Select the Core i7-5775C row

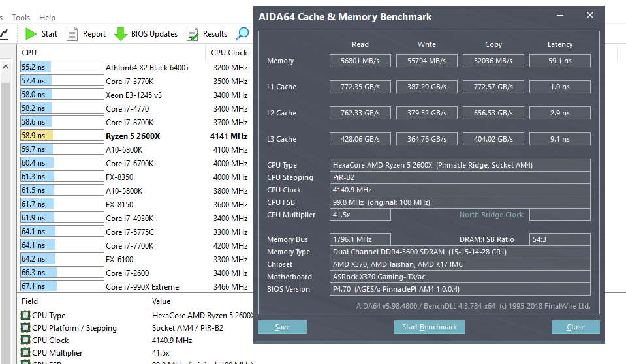pos(135,232)
